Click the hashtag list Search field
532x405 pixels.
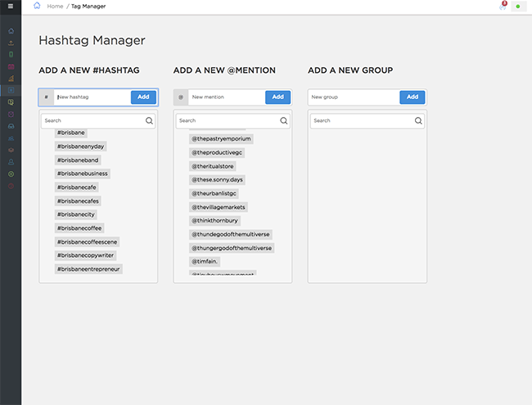98,121
